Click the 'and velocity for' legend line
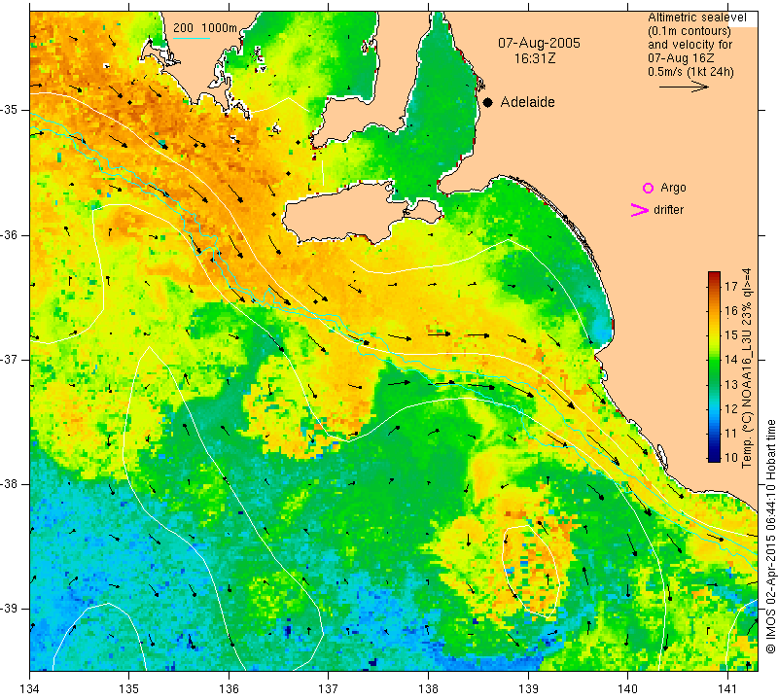 pos(690,44)
